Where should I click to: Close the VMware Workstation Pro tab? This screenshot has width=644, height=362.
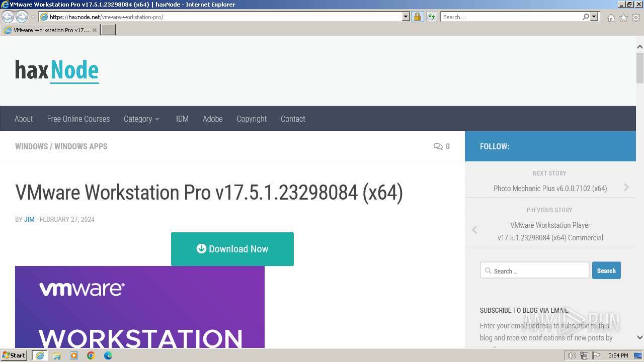tap(94, 30)
